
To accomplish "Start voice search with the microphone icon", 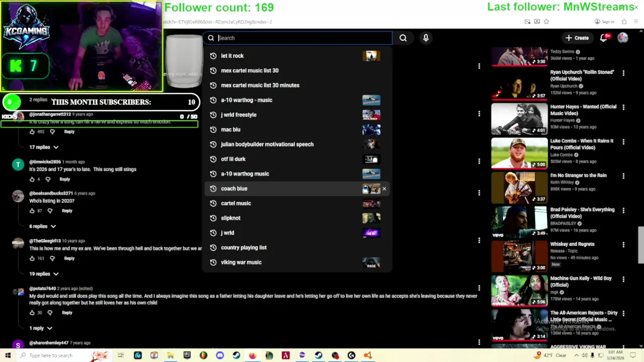I will (x=426, y=38).
